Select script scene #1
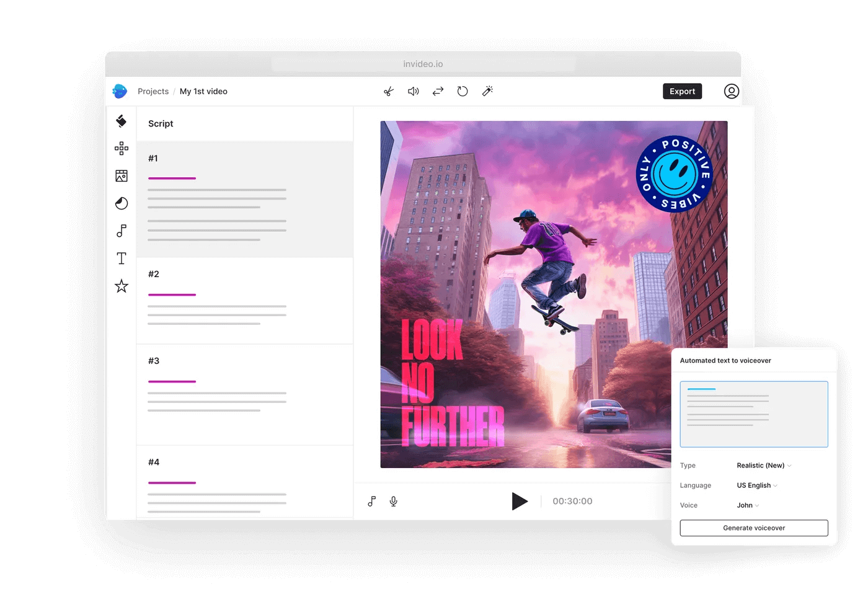Viewport: 868px width, 615px height. pos(245,199)
